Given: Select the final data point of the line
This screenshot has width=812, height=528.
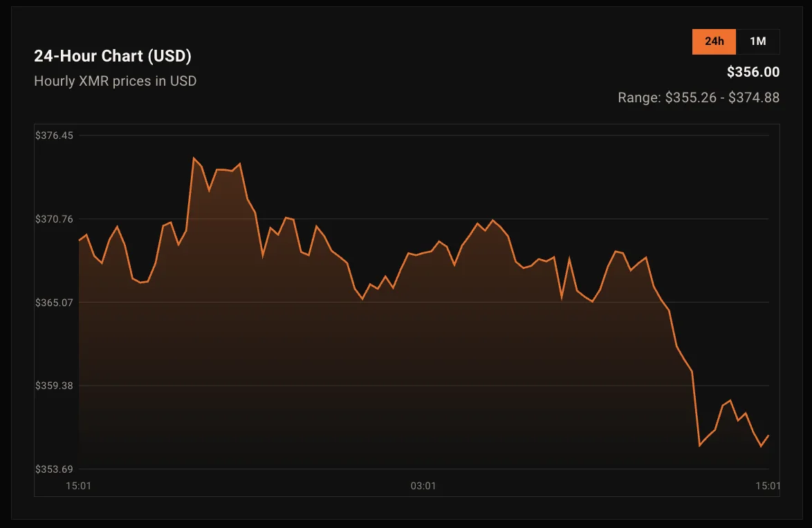Looking at the screenshot, I should [x=768, y=435].
